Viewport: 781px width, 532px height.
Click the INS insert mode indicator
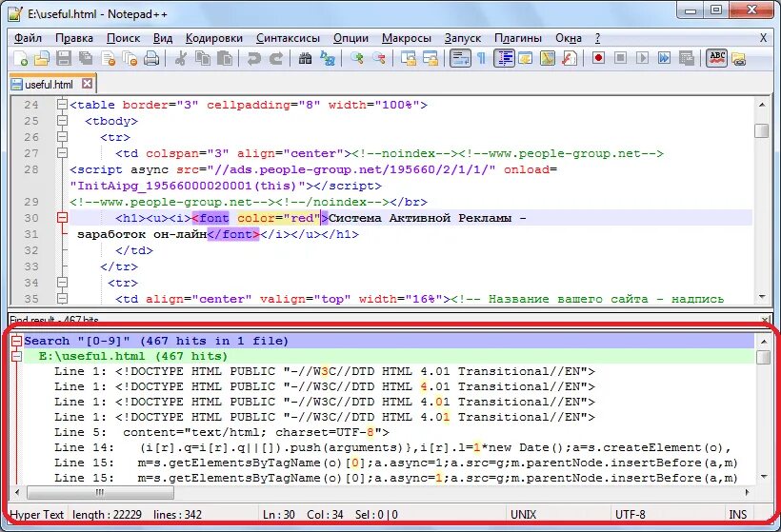738,515
